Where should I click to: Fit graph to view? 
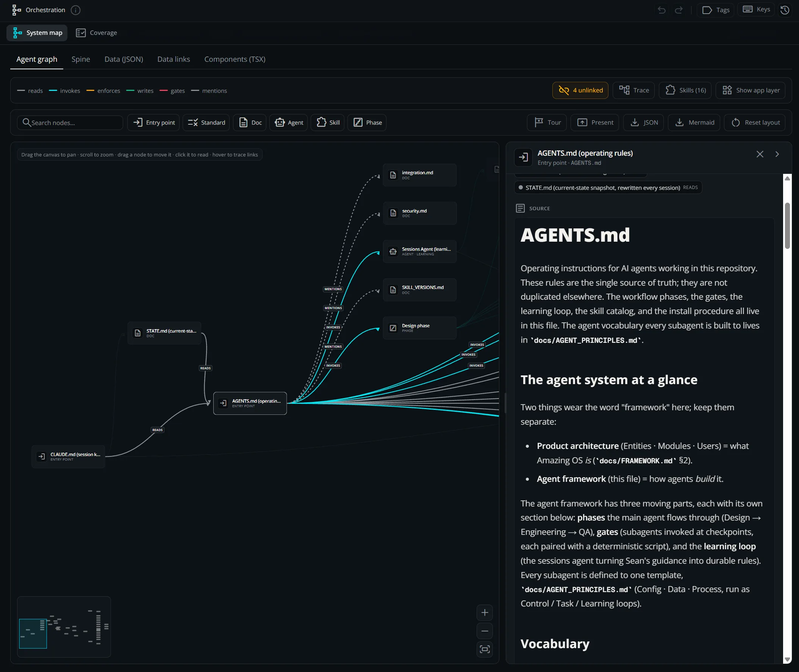tap(485, 650)
